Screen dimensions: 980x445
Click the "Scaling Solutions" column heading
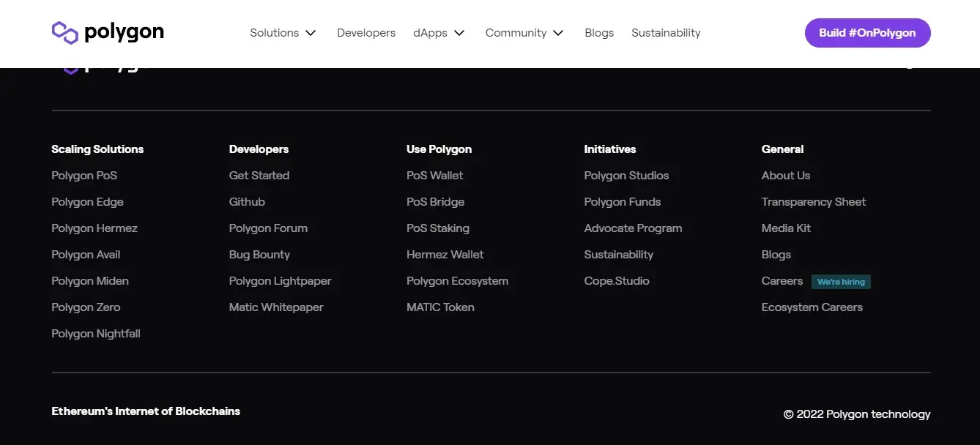(97, 149)
